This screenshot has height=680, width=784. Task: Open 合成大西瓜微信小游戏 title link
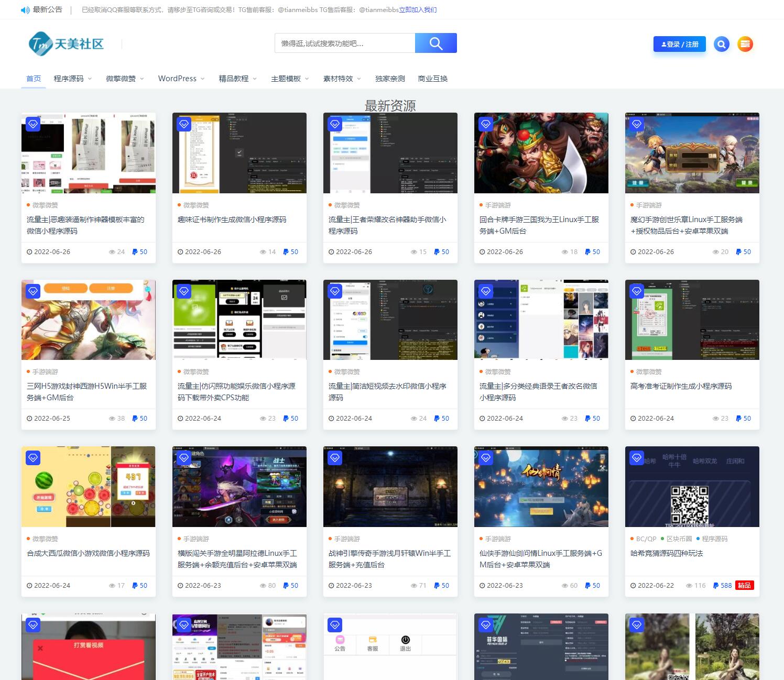pos(88,553)
